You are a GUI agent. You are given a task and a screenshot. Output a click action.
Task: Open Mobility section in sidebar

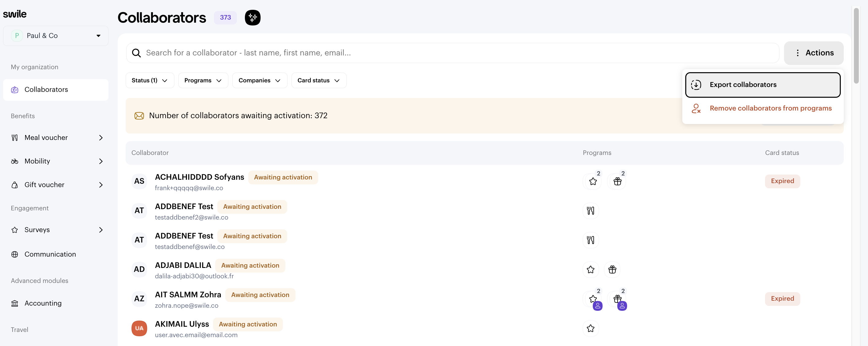tap(55, 161)
